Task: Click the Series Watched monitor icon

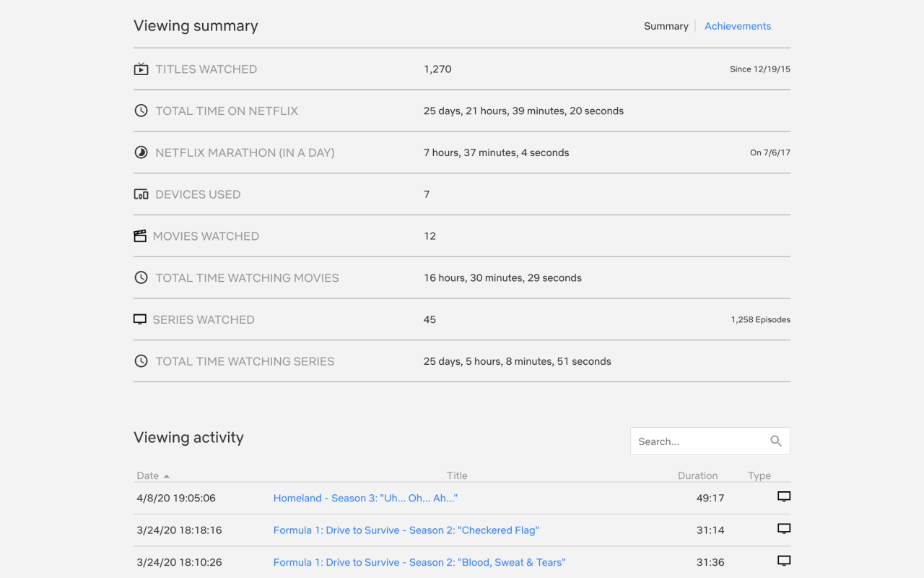Action: [x=140, y=319]
